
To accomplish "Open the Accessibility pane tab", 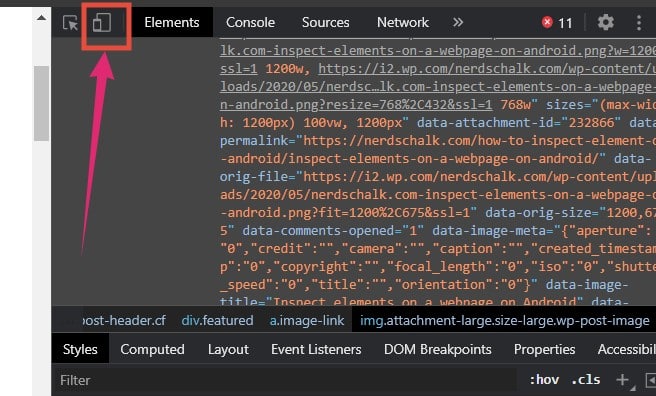I will (626, 349).
